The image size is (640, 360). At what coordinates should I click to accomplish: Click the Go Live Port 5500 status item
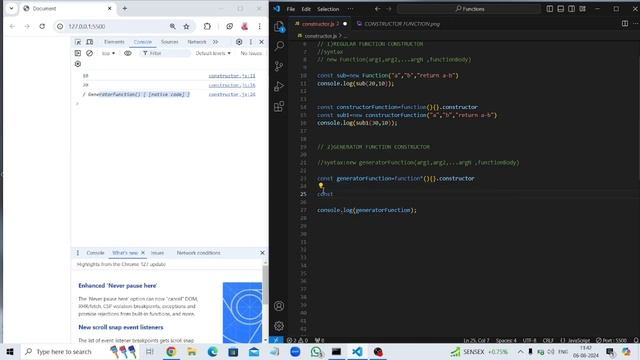click(x=611, y=340)
